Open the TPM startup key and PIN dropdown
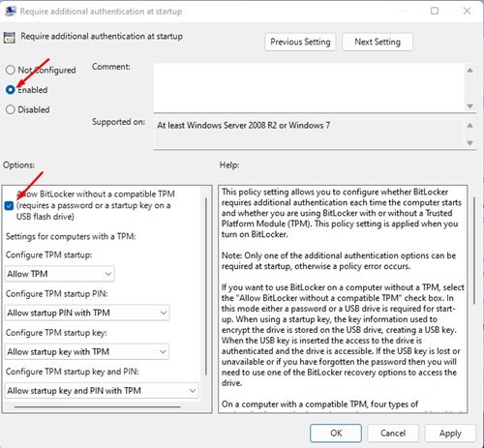Screen dimensions: 484x448 pos(102,391)
